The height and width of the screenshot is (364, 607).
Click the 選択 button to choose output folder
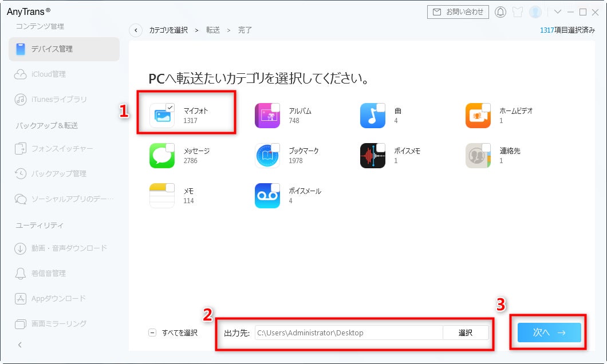tap(466, 333)
